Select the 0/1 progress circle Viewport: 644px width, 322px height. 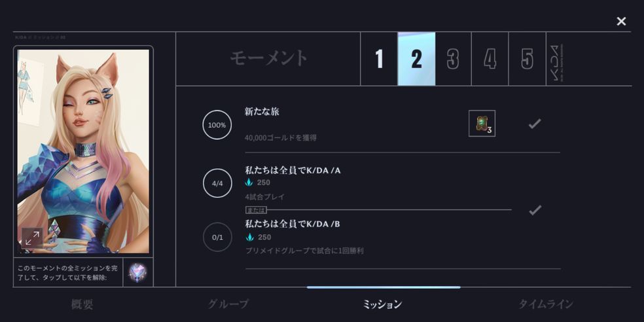217,237
